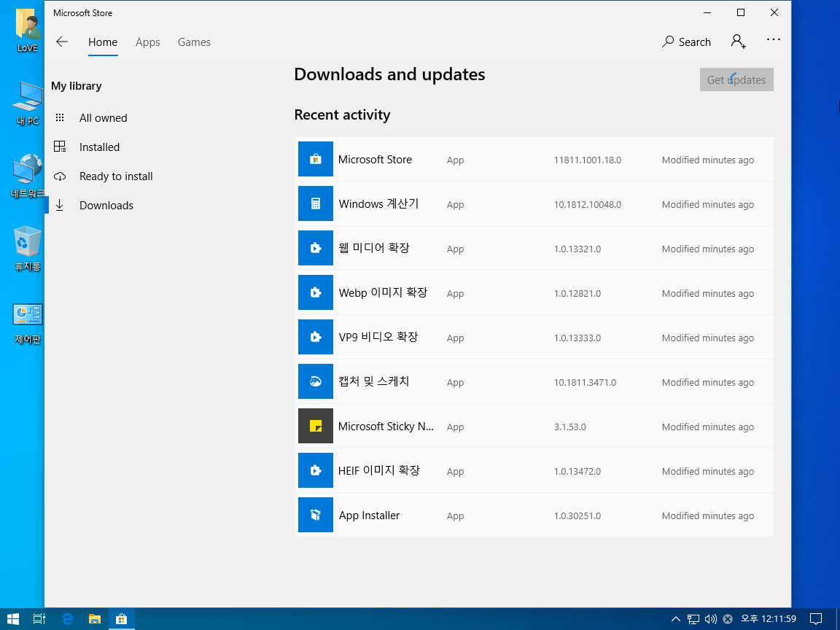
Task: Click the Windows 계산기 calculator icon
Action: [316, 203]
